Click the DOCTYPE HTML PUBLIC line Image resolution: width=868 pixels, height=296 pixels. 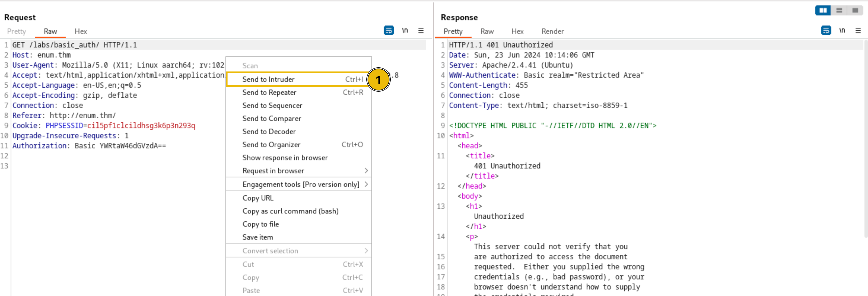pyautogui.click(x=553, y=125)
